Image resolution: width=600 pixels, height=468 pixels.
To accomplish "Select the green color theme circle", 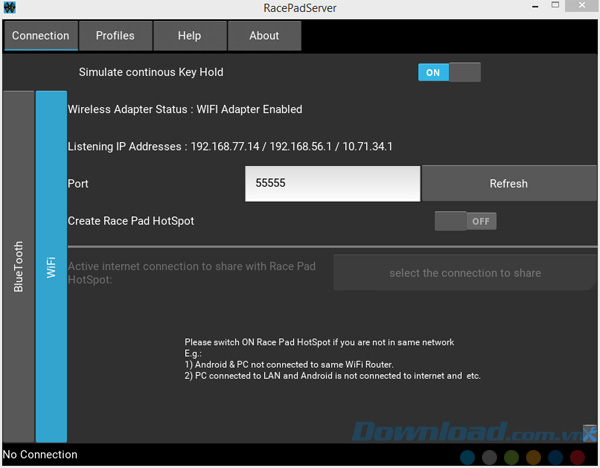I will [x=512, y=457].
